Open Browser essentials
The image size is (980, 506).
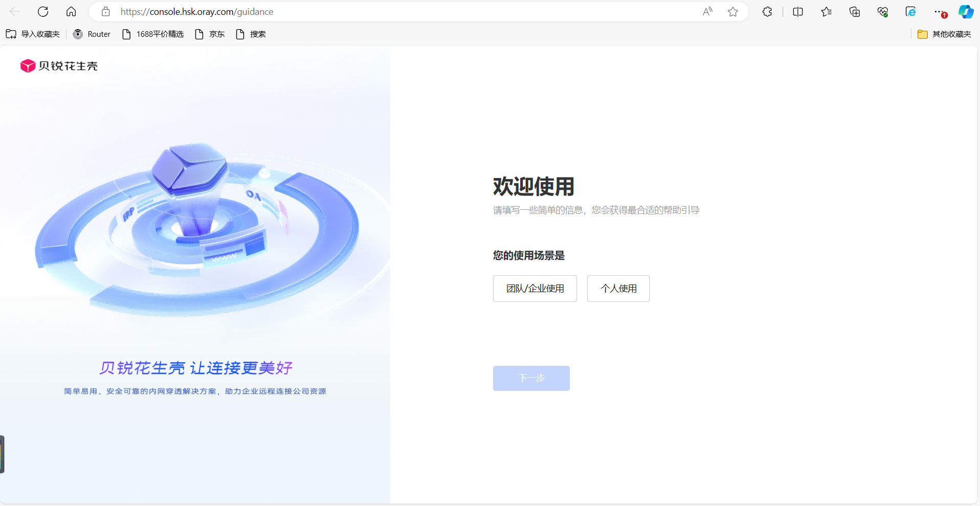coord(883,11)
